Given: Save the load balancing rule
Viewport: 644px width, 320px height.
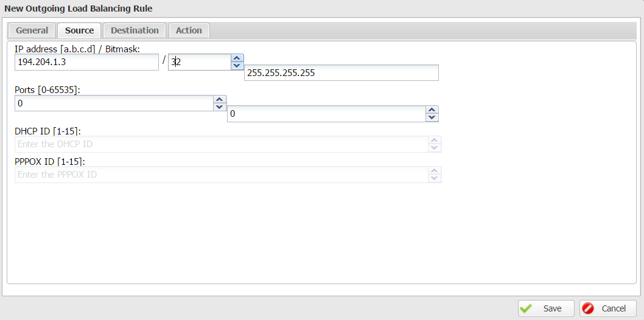Looking at the screenshot, I should click(x=546, y=308).
